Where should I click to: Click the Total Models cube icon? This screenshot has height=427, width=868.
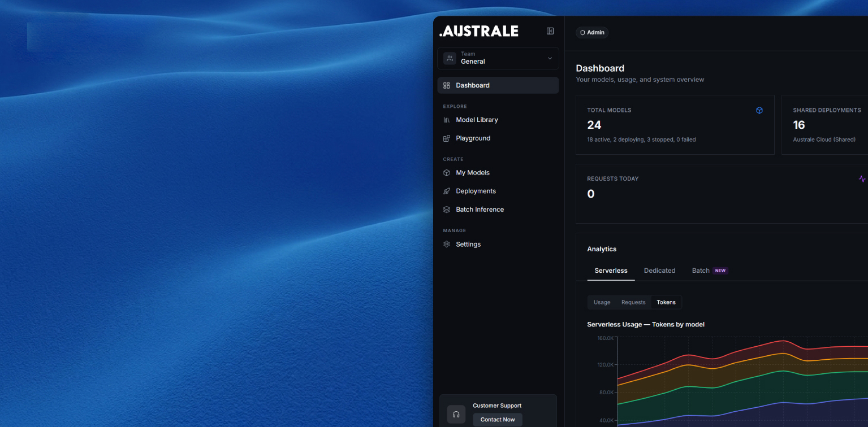pyautogui.click(x=759, y=110)
